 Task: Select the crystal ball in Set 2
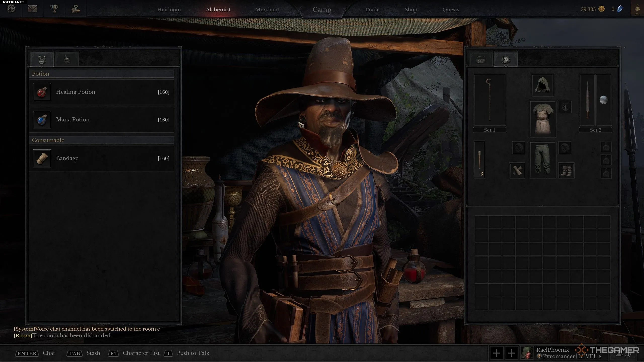point(603,100)
